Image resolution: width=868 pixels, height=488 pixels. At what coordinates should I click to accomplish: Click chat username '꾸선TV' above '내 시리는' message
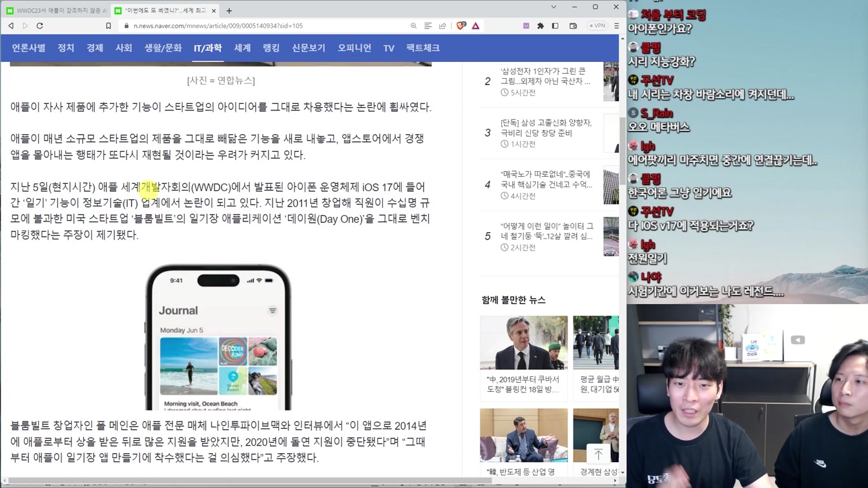[657, 81]
